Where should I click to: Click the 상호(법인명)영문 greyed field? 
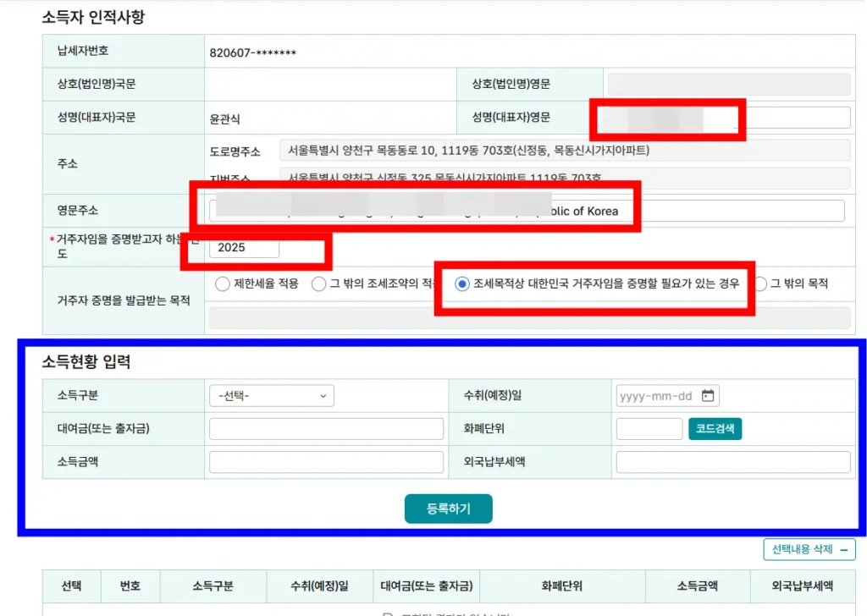click(x=728, y=84)
